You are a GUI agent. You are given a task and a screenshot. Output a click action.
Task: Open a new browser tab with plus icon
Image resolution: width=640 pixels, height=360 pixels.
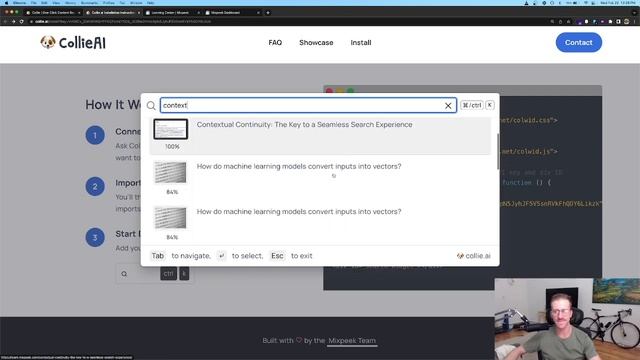[x=268, y=13]
